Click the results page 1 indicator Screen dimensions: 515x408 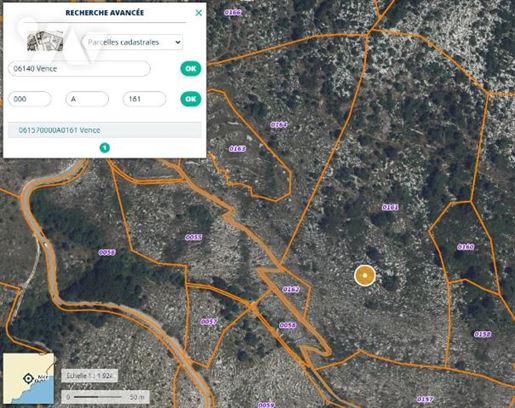(x=105, y=148)
